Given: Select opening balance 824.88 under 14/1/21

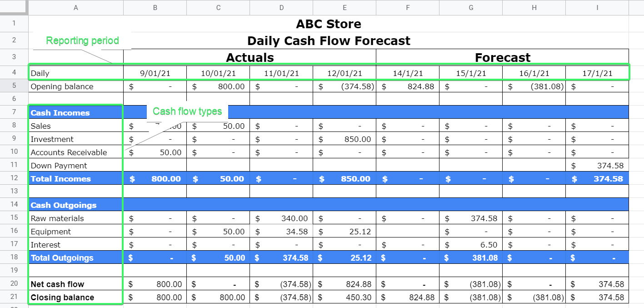Looking at the screenshot, I should [408, 86].
